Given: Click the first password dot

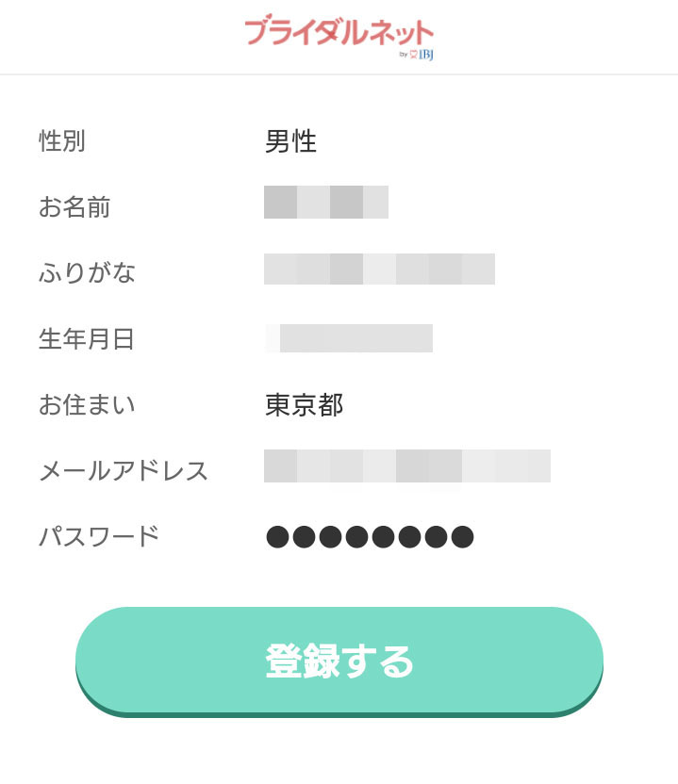Looking at the screenshot, I should [277, 537].
